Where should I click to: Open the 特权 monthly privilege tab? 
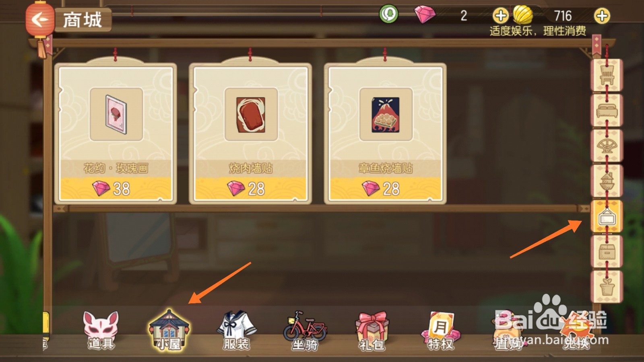pos(440,331)
